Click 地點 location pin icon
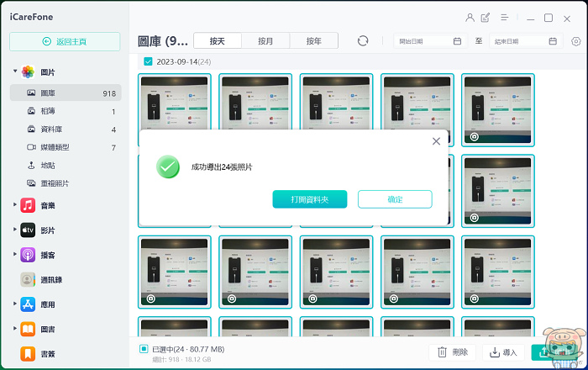 point(32,165)
